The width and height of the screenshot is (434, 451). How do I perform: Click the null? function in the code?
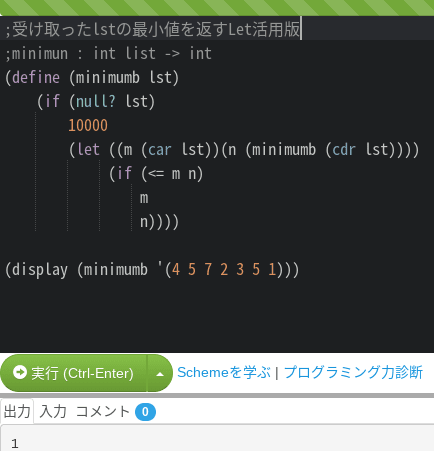[96, 101]
